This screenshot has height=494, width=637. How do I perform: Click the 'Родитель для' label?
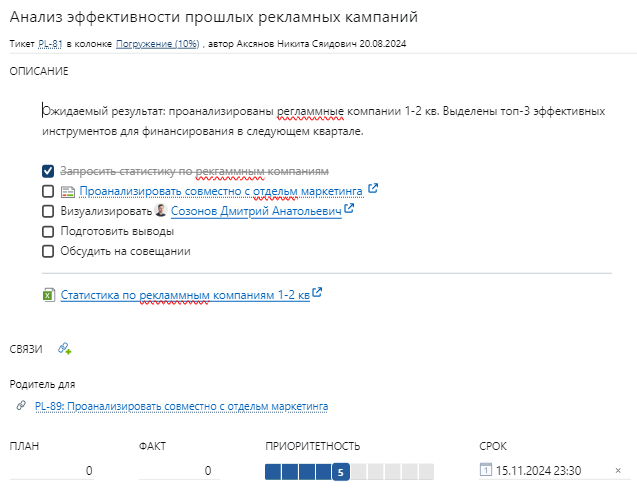coord(42,384)
